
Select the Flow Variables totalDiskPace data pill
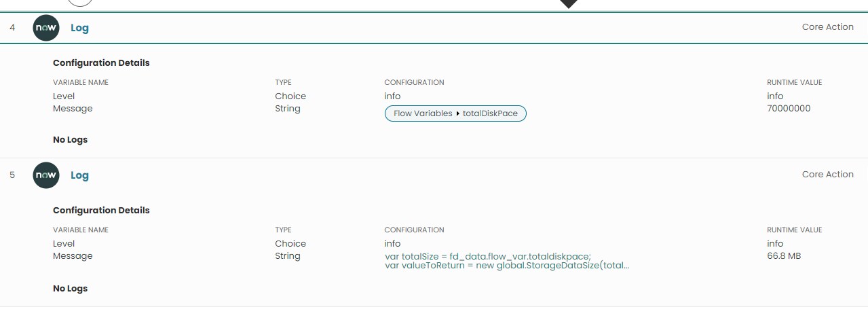pyautogui.click(x=455, y=113)
